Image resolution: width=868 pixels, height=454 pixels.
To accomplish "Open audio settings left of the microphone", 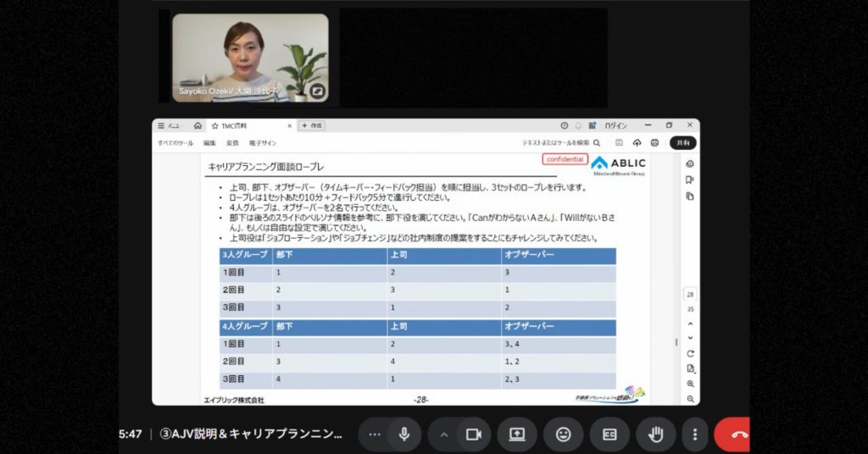I will (x=374, y=434).
